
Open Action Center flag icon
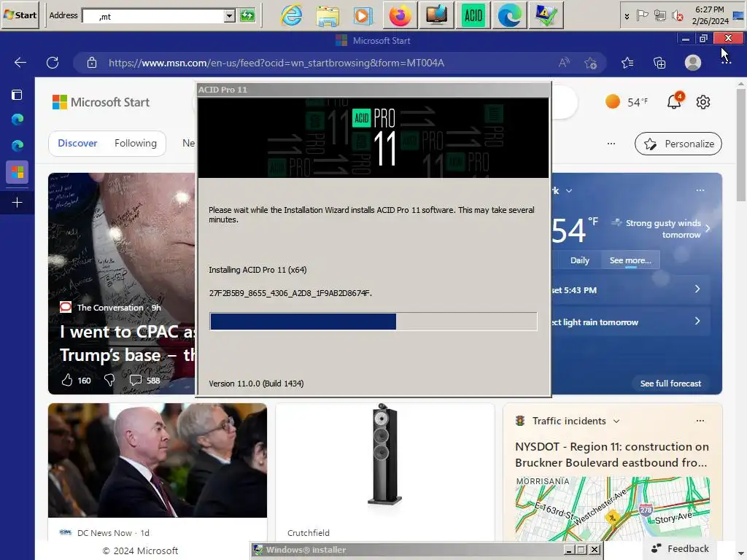pyautogui.click(x=642, y=16)
